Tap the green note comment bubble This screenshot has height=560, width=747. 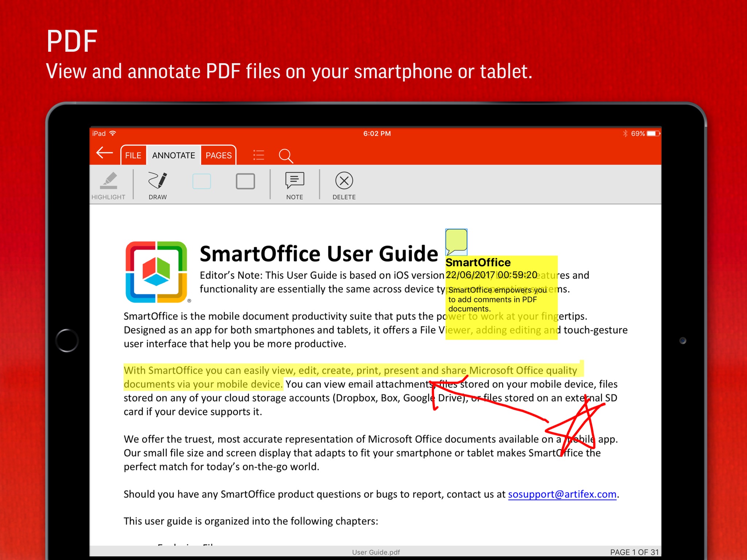456,242
